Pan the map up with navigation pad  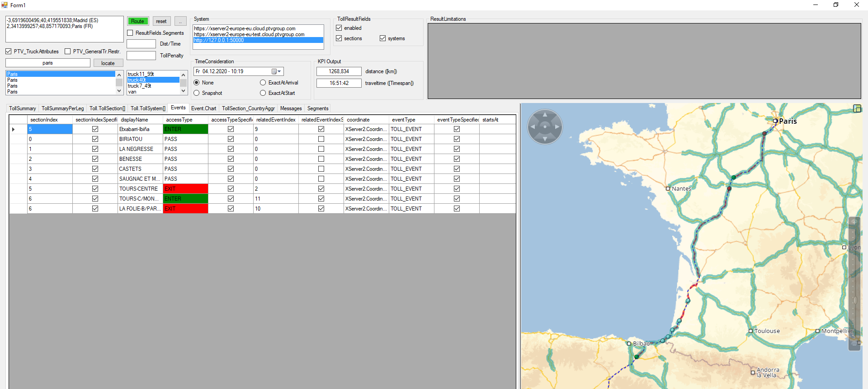point(545,115)
